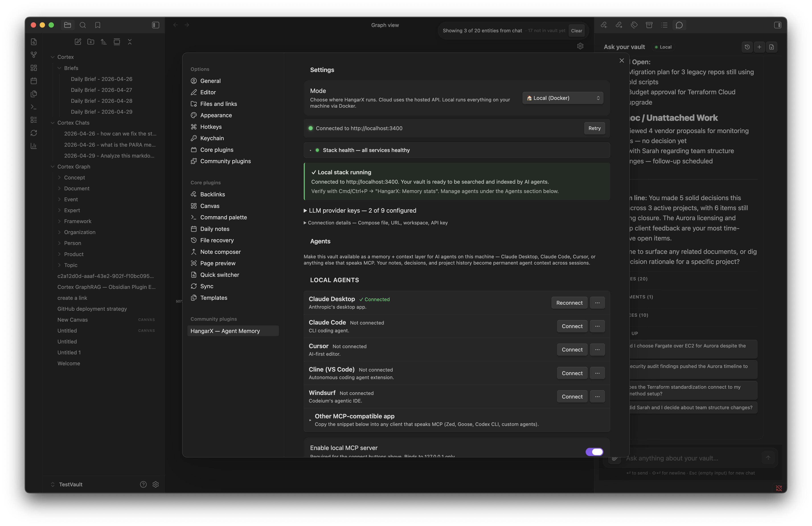
Task: Open more options for Cline (VS Code)
Action: coord(597,373)
